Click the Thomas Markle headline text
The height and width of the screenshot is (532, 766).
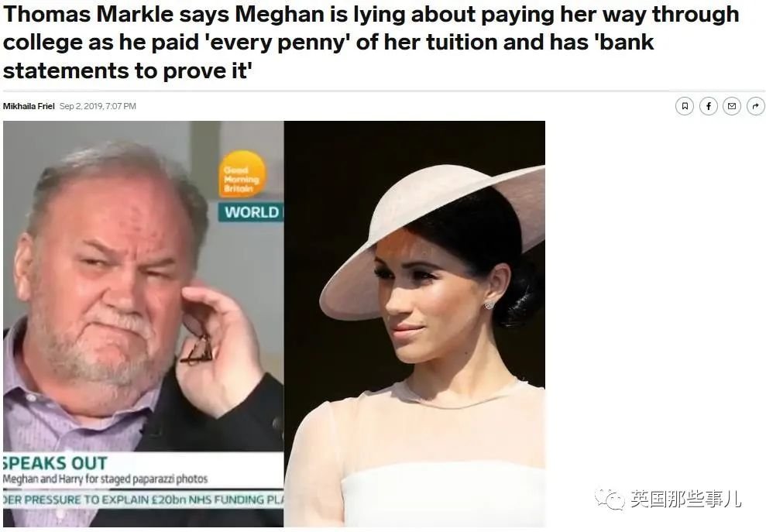click(x=371, y=42)
